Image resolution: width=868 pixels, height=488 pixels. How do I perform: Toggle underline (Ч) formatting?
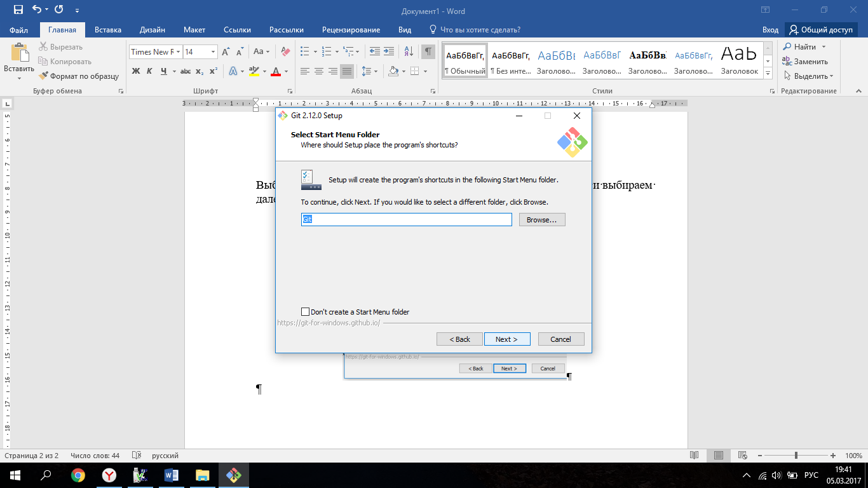click(164, 71)
